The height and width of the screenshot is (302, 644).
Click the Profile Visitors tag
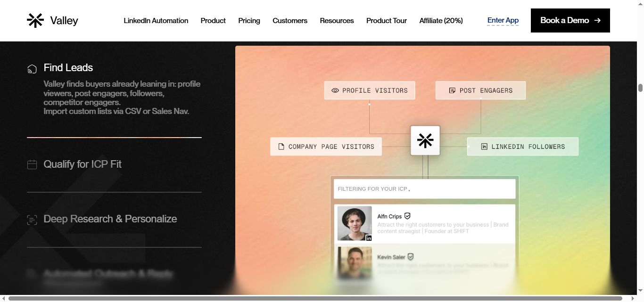click(370, 90)
